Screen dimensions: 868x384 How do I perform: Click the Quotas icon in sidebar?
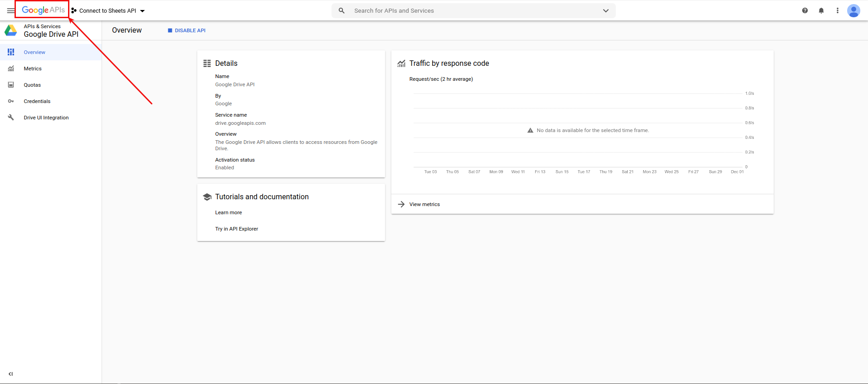[11, 85]
